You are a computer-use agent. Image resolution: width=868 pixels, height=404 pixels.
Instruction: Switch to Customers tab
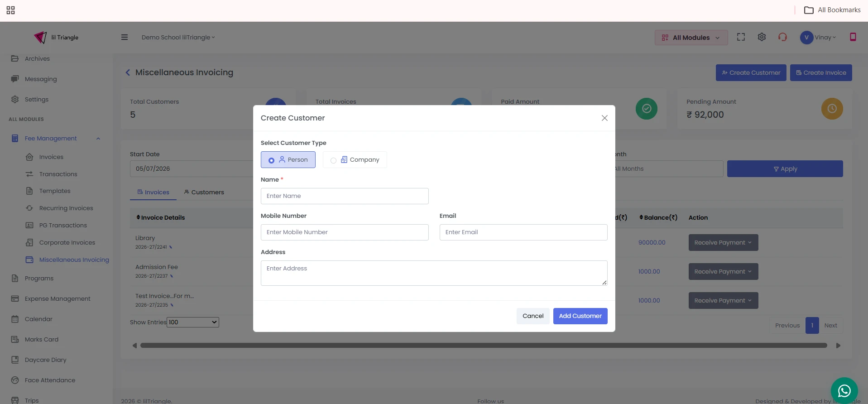(204, 192)
